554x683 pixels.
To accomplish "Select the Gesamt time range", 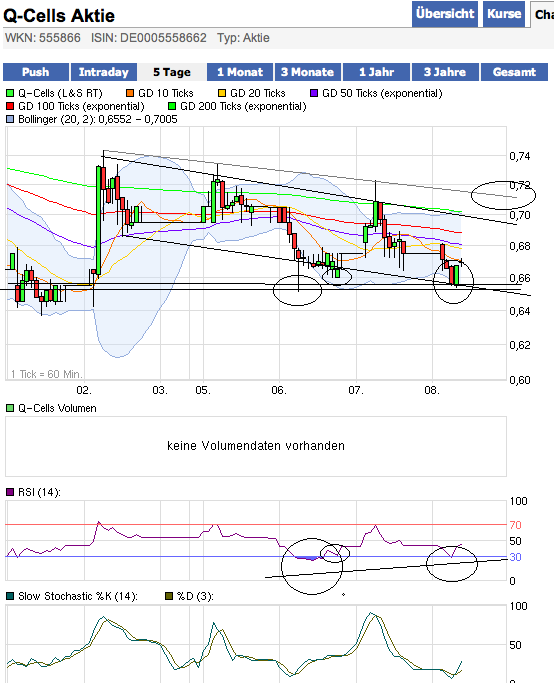I will tap(514, 72).
